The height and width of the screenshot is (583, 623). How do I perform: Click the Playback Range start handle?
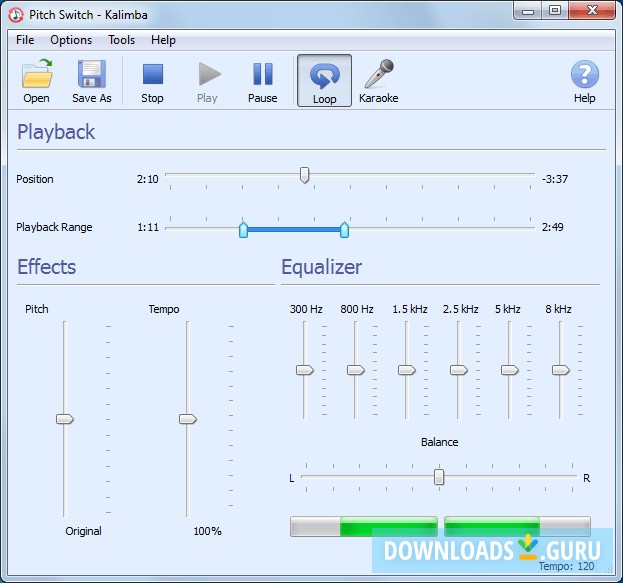pyautogui.click(x=244, y=230)
